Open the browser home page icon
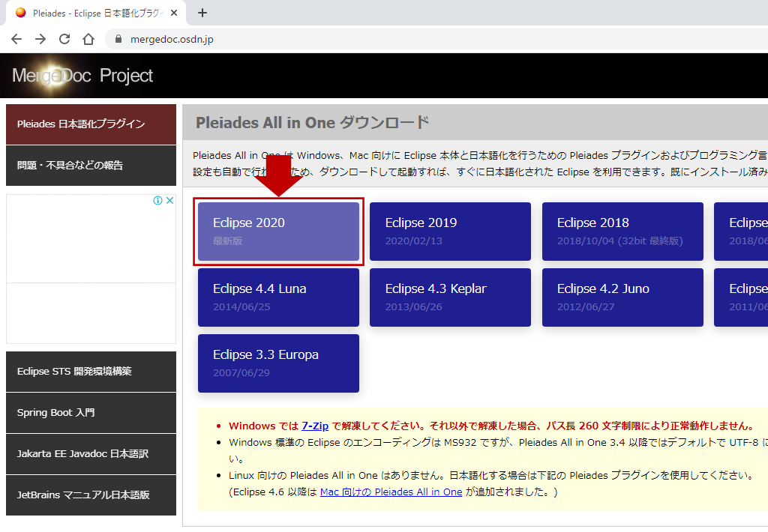768x532 pixels. [x=88, y=39]
